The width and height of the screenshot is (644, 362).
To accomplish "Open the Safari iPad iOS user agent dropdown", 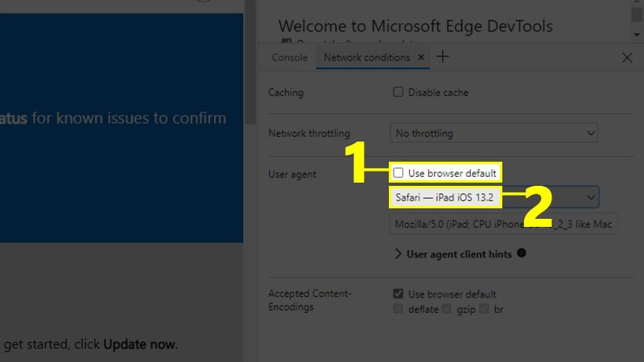I will (493, 197).
